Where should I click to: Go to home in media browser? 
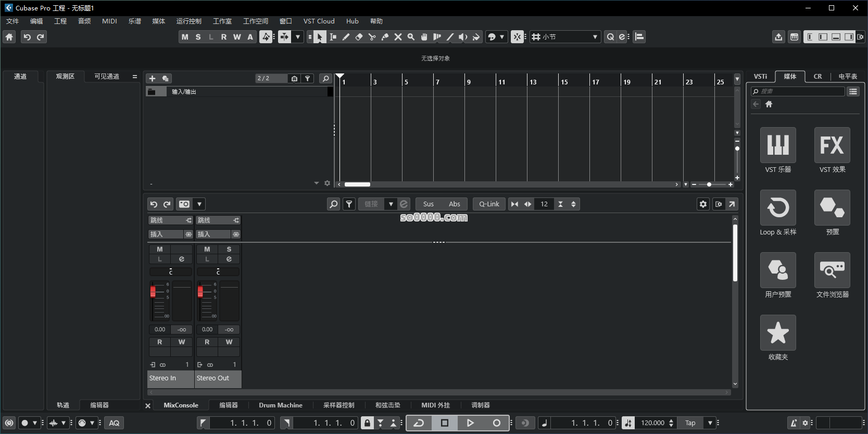(x=769, y=104)
